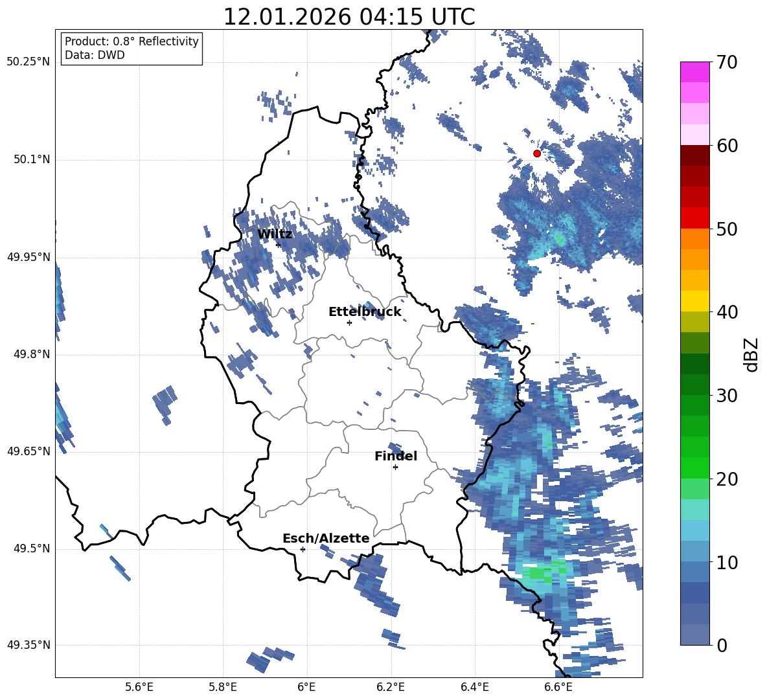Image resolution: width=767 pixels, height=700 pixels.
Task: Click the 10 colorbar tick label
Action: pyautogui.click(x=727, y=562)
